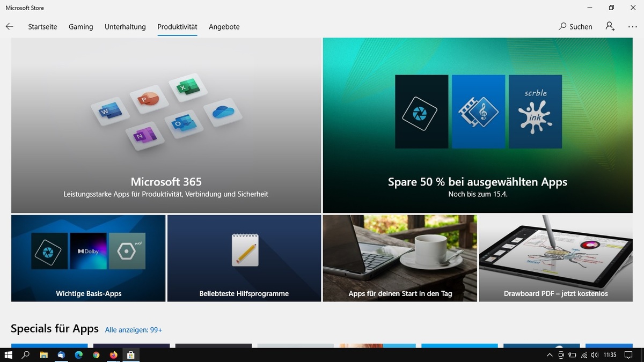This screenshot has width=644, height=362.
Task: Show hidden system tray icons chevron
Action: 549,355
